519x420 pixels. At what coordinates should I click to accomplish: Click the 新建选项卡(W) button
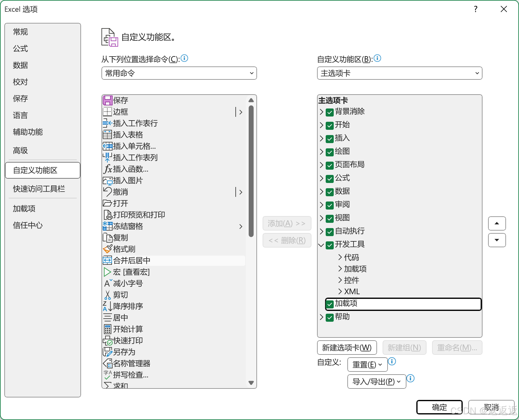(347, 348)
